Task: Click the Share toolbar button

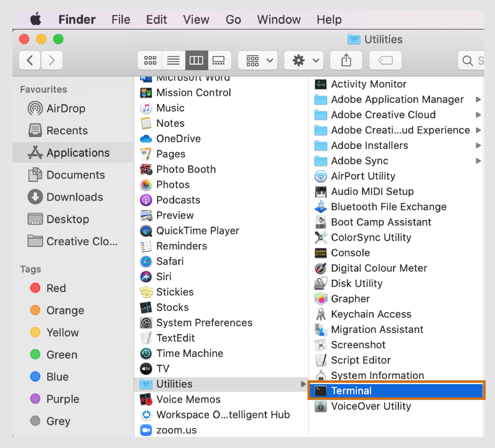Action: (x=346, y=61)
